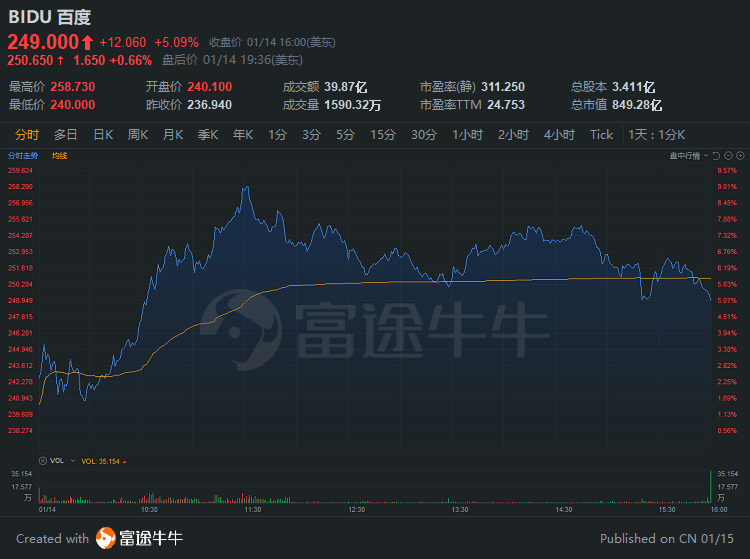Zoom in chart with the plus circle
This screenshot has width=750, height=559.
point(740,156)
